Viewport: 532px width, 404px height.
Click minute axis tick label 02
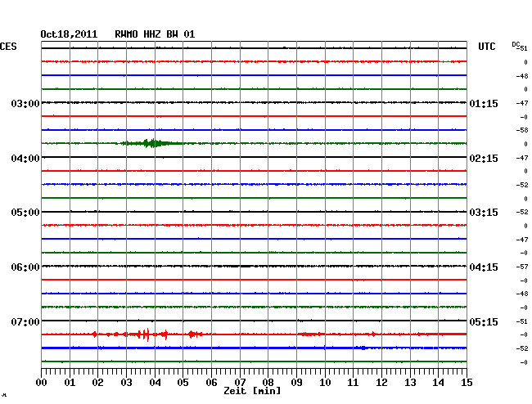[97, 383]
